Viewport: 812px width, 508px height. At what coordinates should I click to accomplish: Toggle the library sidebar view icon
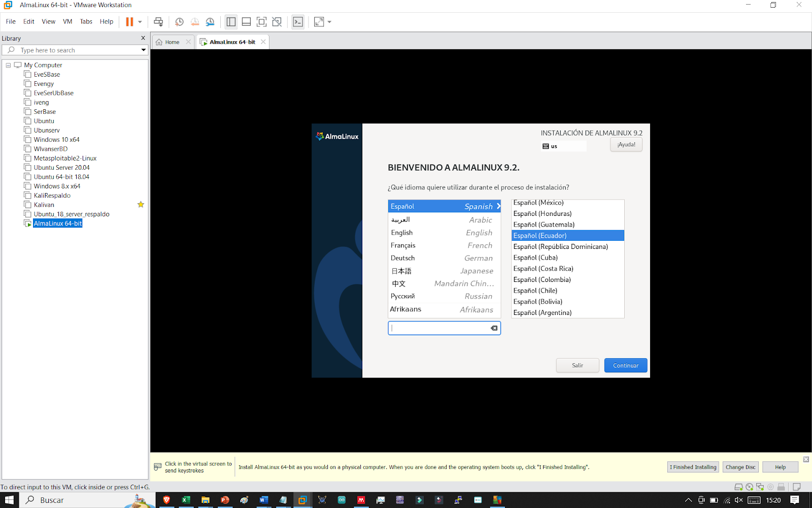(231, 22)
